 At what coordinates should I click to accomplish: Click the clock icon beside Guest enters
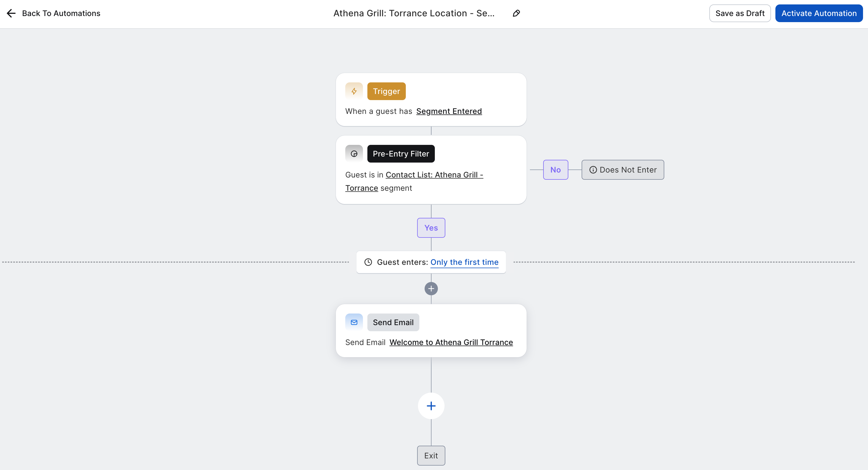pos(368,262)
